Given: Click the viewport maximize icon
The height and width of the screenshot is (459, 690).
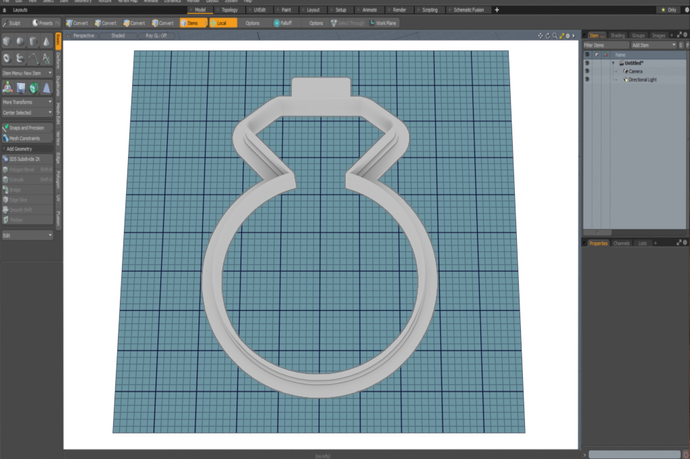Looking at the screenshot, I should click(x=562, y=36).
